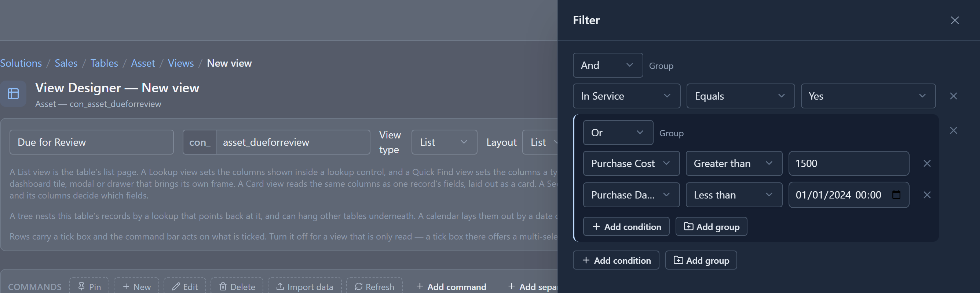Click the View Designer table icon
Screen dimensions: 980x293
click(x=13, y=93)
